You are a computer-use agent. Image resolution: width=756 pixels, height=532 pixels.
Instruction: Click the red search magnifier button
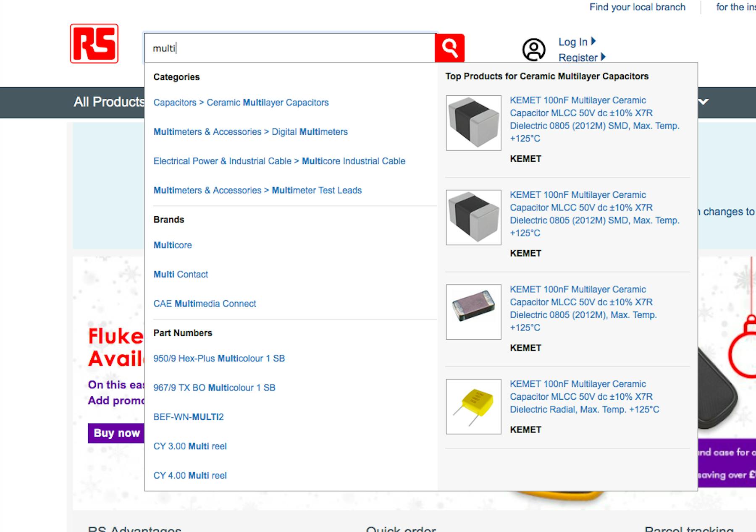tap(449, 48)
